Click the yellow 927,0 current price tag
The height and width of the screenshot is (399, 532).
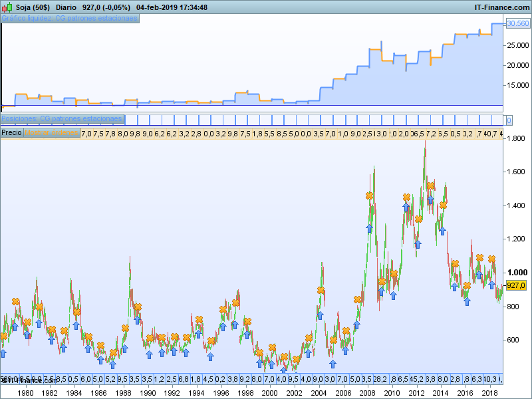(516, 285)
